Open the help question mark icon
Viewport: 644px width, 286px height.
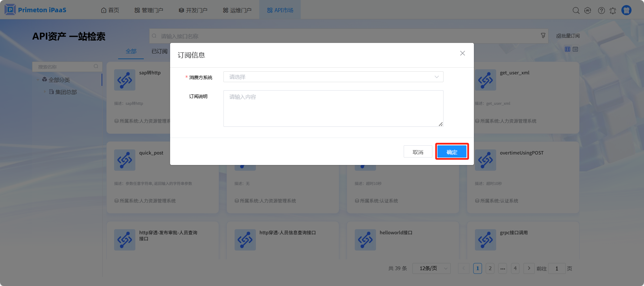(601, 10)
